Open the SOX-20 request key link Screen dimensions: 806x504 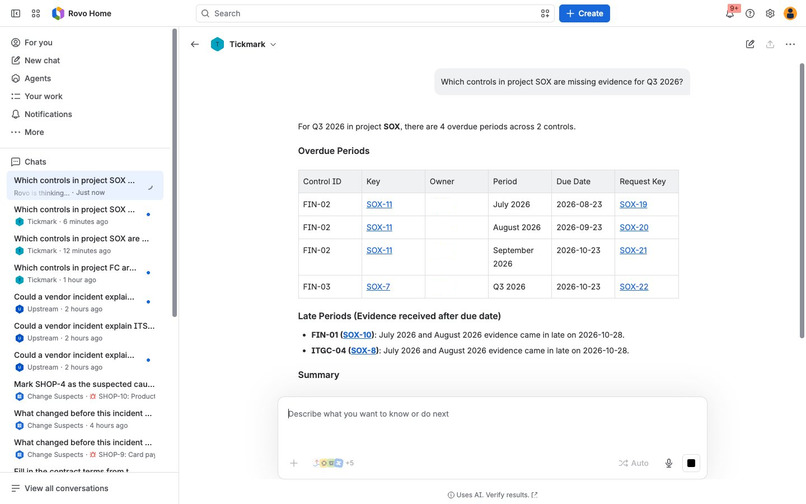click(634, 227)
